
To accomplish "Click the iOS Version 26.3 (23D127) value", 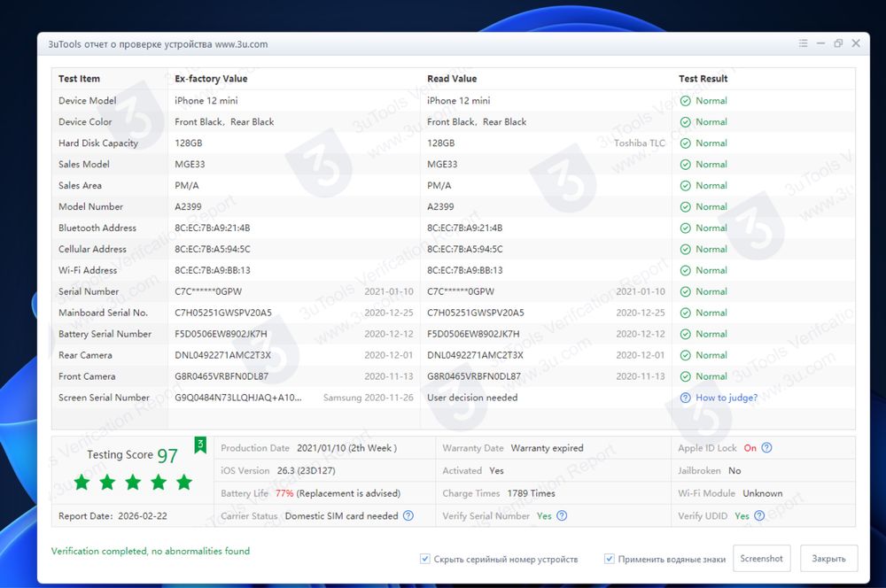I will (306, 470).
